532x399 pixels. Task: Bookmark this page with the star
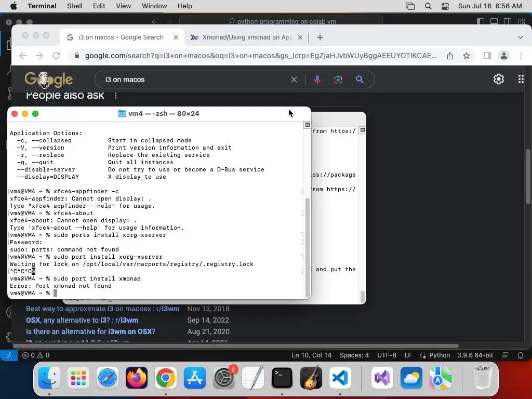tap(467, 56)
